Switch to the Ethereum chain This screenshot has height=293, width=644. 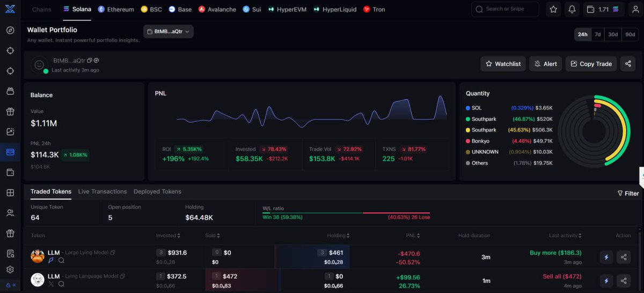click(116, 9)
